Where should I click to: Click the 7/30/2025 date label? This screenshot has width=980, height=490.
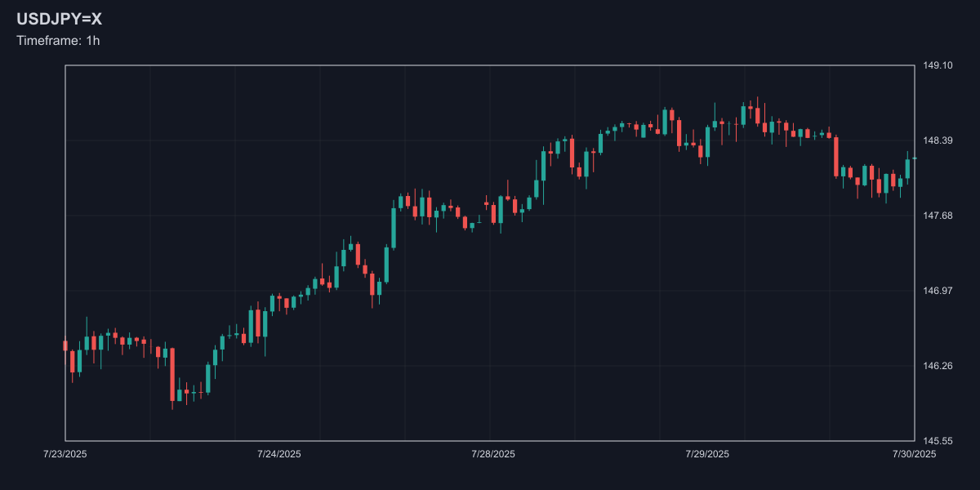tap(914, 454)
